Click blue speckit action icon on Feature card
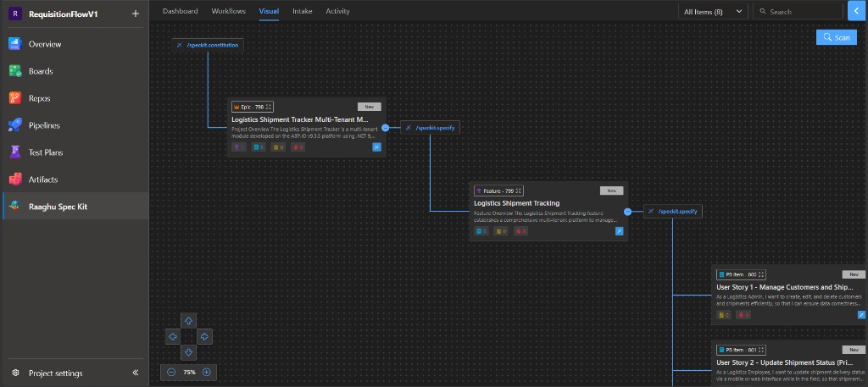The width and height of the screenshot is (868, 387). click(x=620, y=231)
